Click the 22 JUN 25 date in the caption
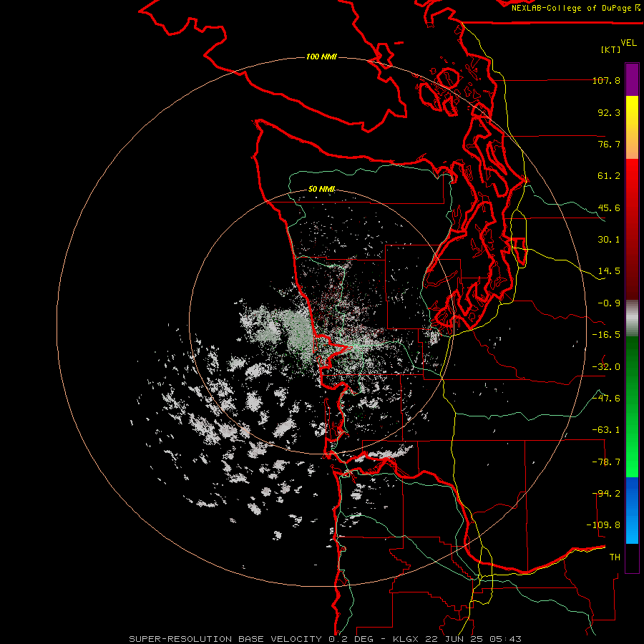The width and height of the screenshot is (644, 644). pos(454,639)
